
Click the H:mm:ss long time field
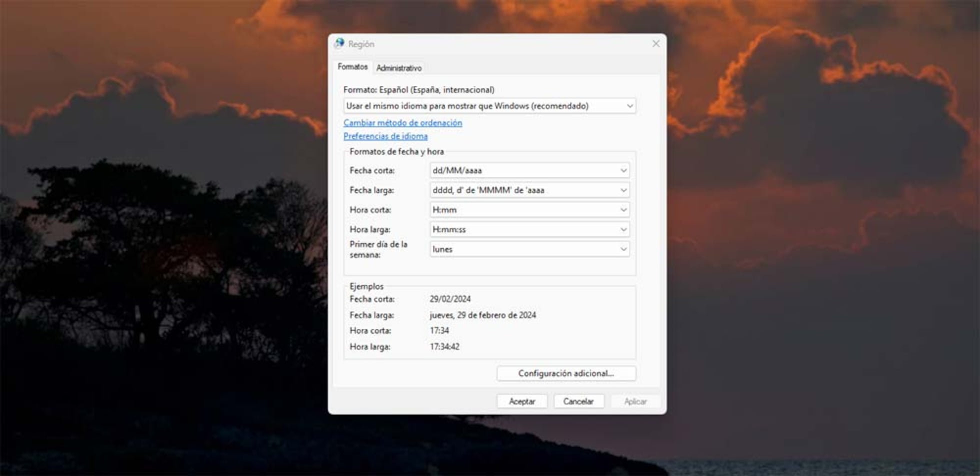point(529,230)
